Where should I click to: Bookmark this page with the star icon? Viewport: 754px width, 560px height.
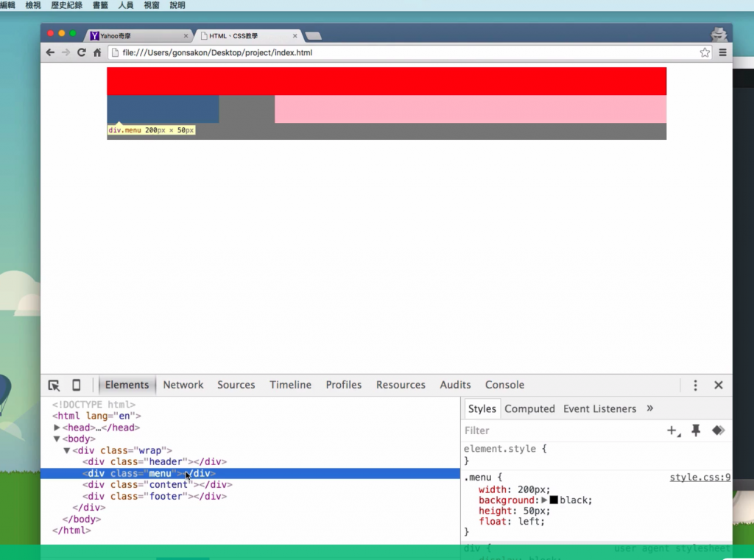click(x=705, y=52)
